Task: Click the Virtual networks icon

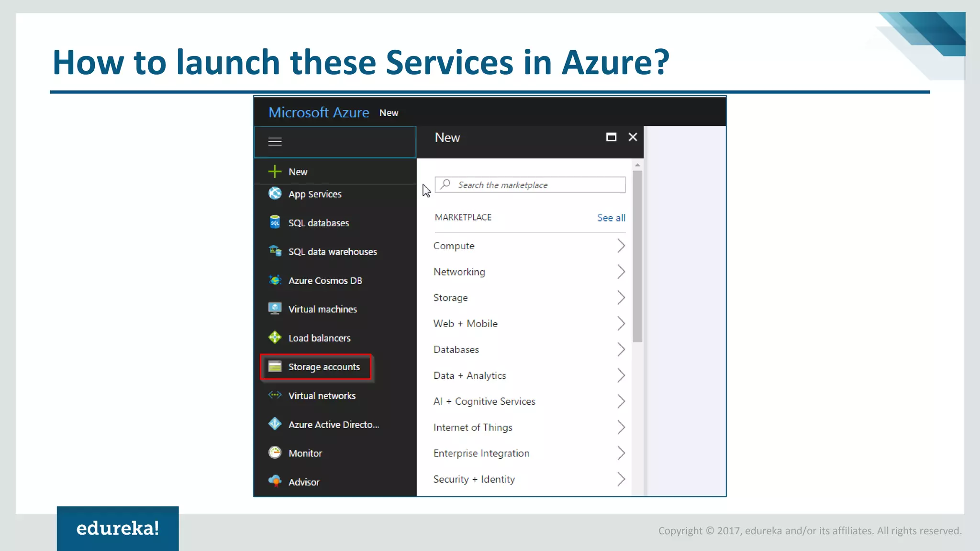Action: 275,395
